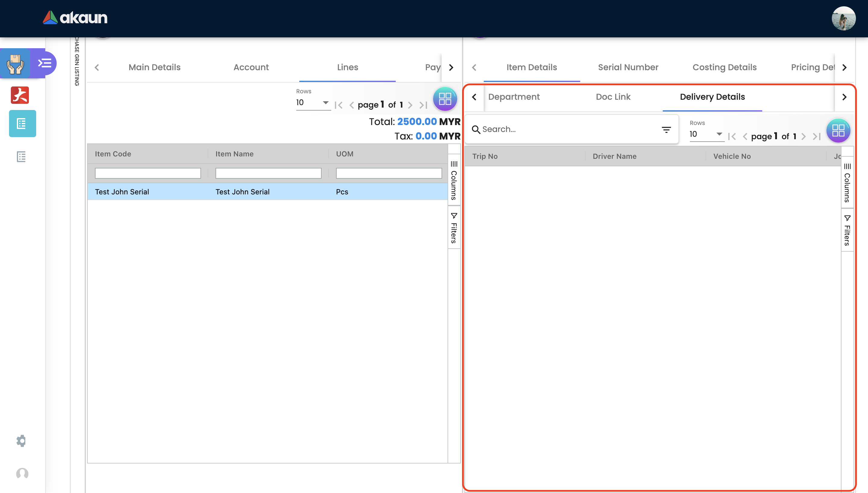
Task: Switch to the Doc Link tab
Action: 613,97
